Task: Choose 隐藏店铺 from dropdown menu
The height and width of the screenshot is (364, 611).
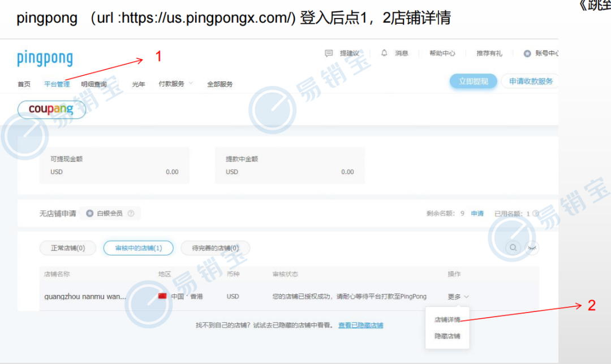Action: point(448,336)
